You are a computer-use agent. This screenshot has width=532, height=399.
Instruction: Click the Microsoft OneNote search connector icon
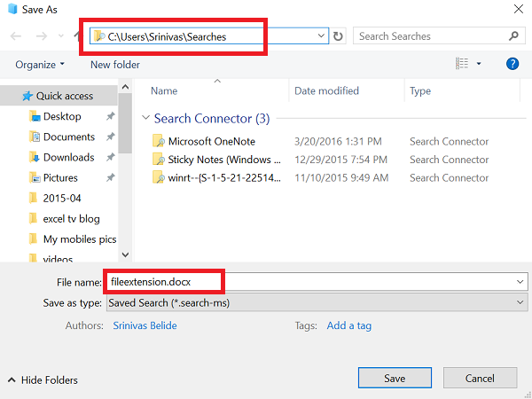159,141
